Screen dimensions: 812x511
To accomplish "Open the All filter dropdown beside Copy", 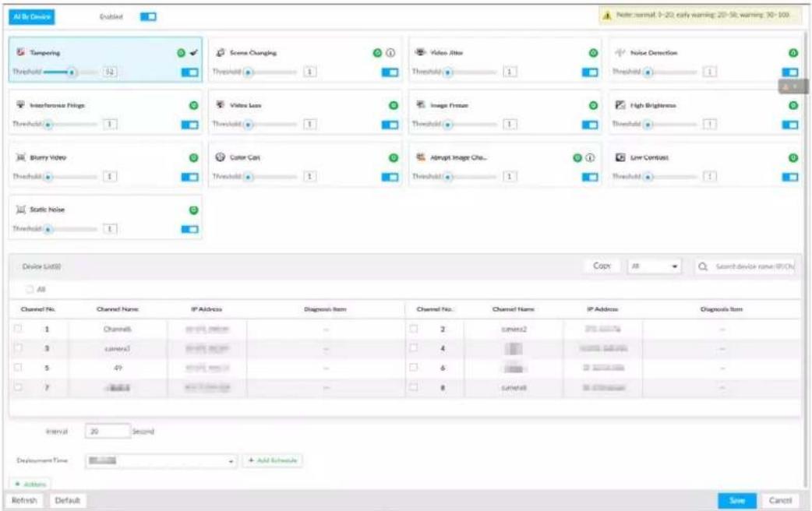I will (x=654, y=266).
